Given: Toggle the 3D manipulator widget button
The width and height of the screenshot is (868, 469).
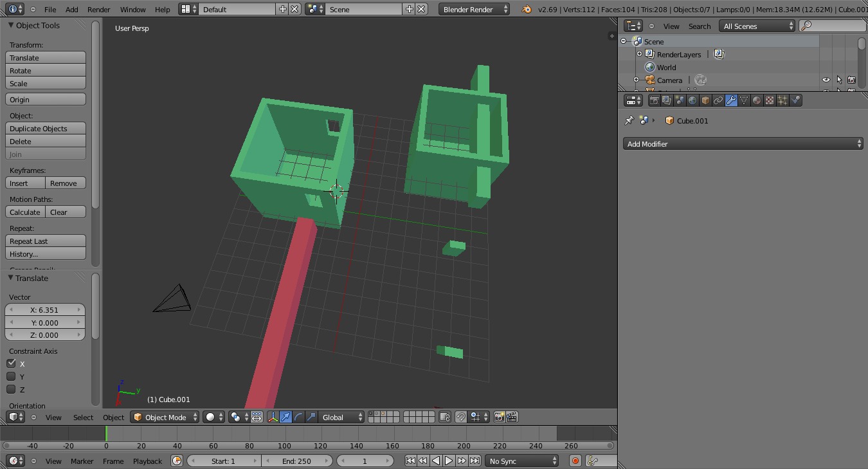Looking at the screenshot, I should (x=273, y=417).
